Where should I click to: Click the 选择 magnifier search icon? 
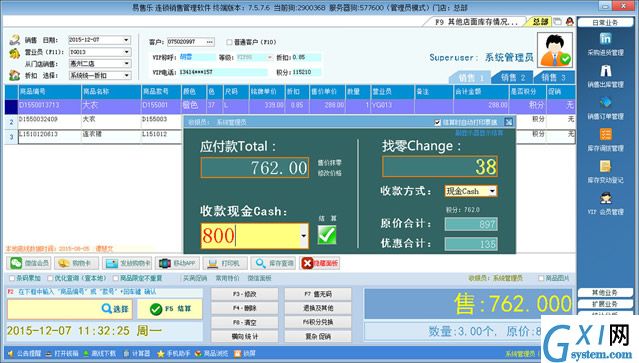tap(115, 309)
